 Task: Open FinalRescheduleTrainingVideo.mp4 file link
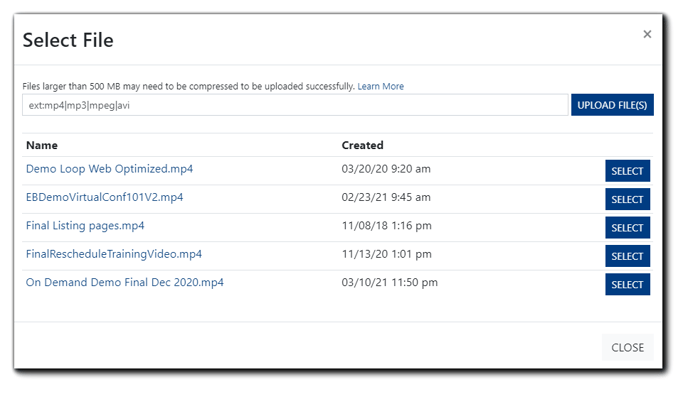(114, 254)
